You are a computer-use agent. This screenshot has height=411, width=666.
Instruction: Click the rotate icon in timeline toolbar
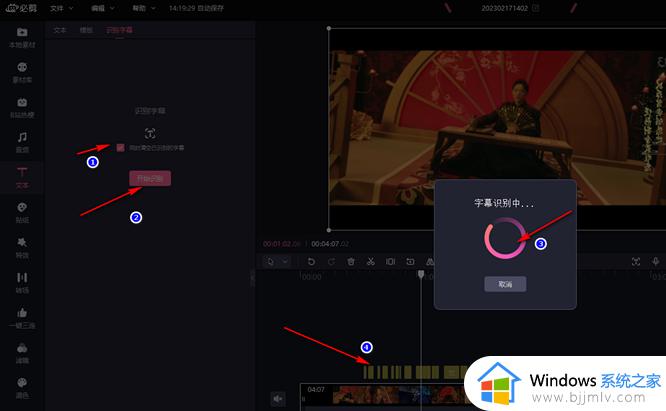tap(410, 262)
